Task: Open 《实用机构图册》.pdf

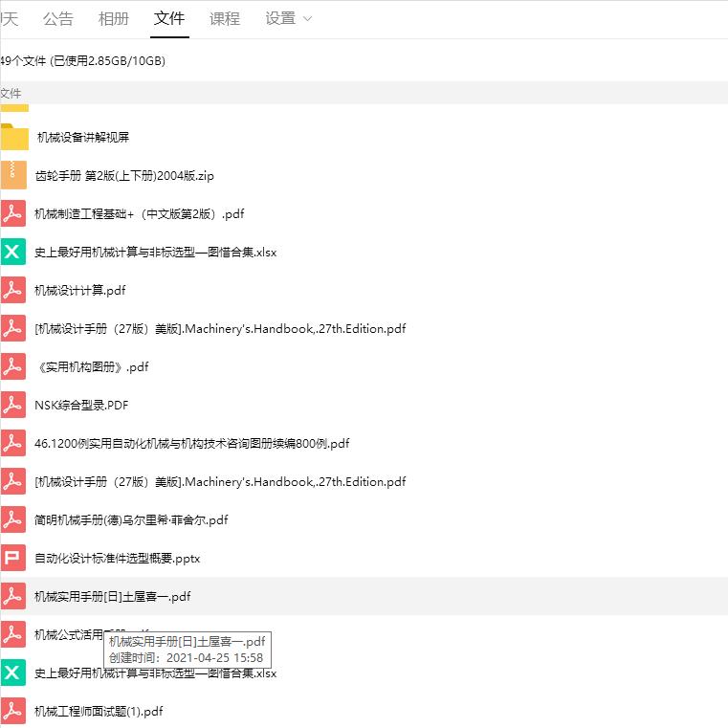Action: (92, 367)
